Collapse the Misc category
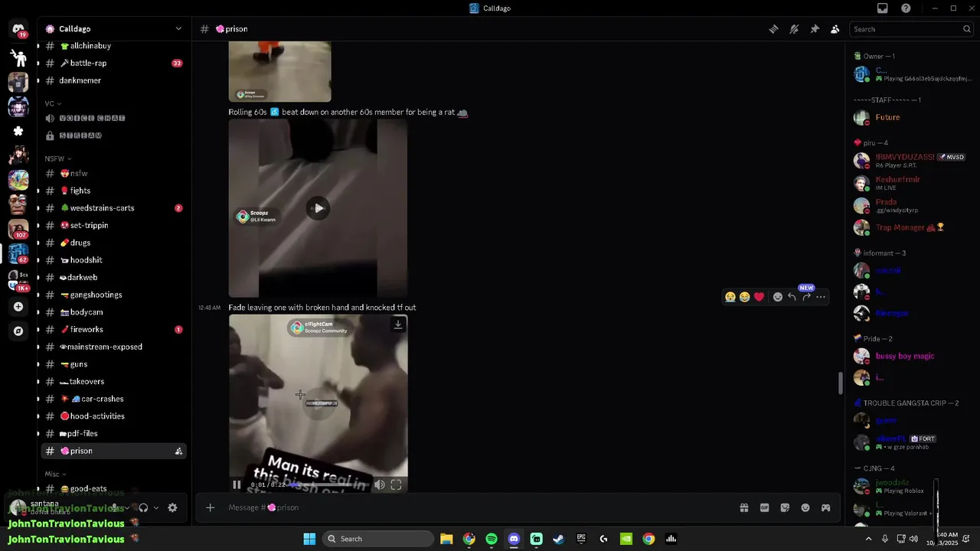The image size is (980, 551). click(54, 474)
